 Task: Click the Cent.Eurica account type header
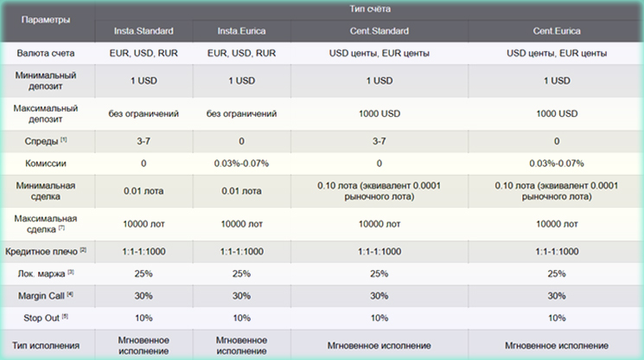[555, 31]
